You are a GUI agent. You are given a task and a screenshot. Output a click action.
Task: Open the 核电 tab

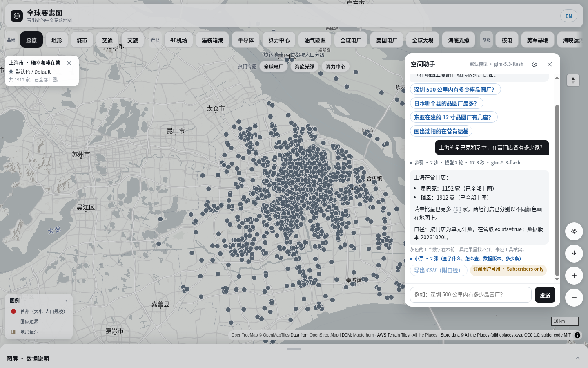(507, 40)
